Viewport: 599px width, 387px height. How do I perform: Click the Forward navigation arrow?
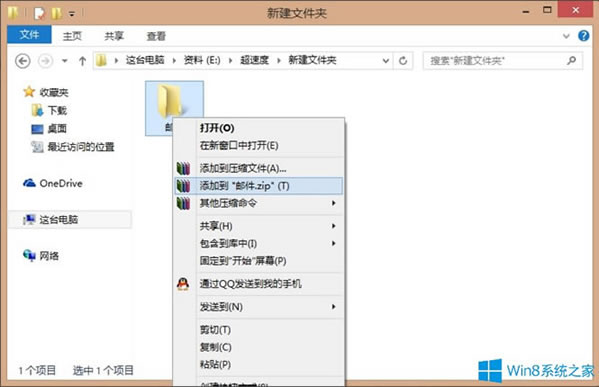tap(45, 61)
